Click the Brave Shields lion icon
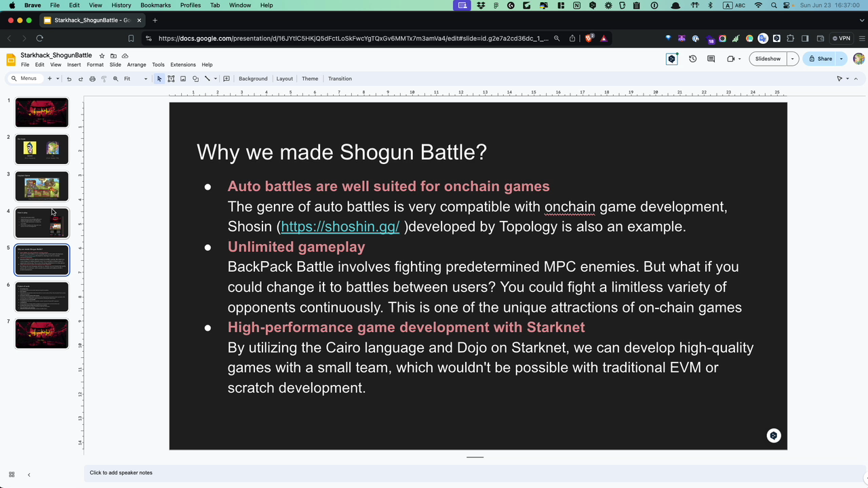This screenshot has width=868, height=488. 589,39
